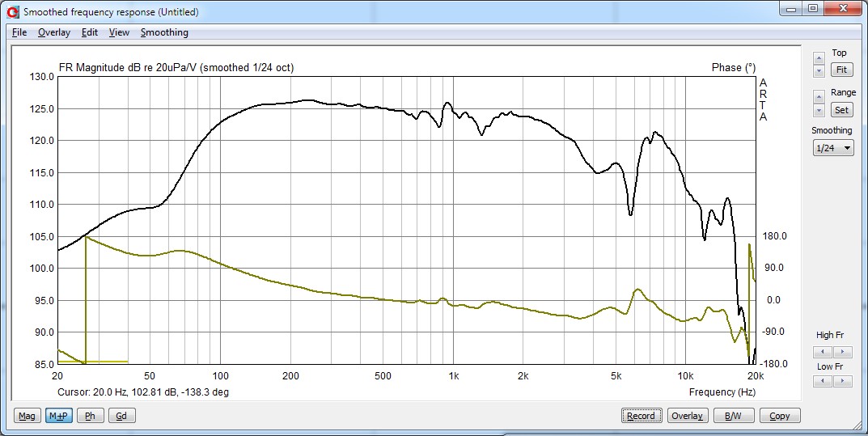Open the Smoothing menu

164,32
